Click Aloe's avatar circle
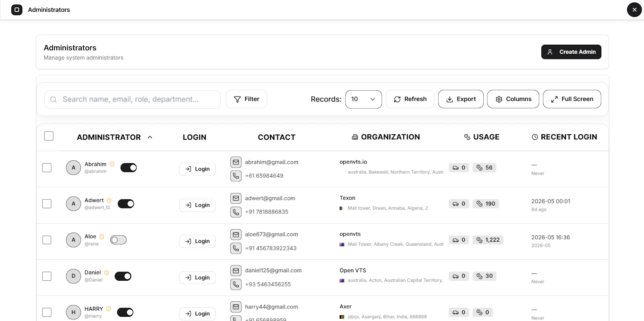The height and width of the screenshot is (321, 644). click(x=73, y=240)
